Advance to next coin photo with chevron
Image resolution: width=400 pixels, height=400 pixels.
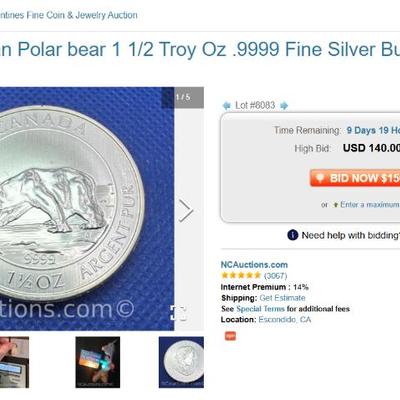(x=186, y=211)
